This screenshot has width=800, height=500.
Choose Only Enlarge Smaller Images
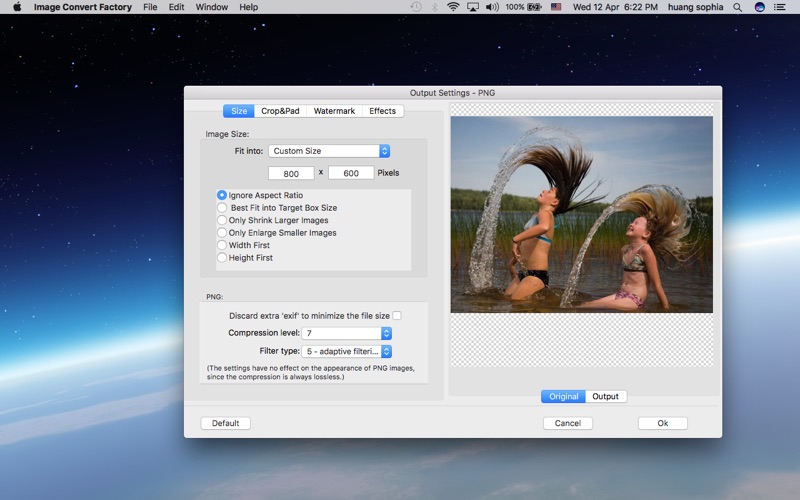(x=277, y=233)
